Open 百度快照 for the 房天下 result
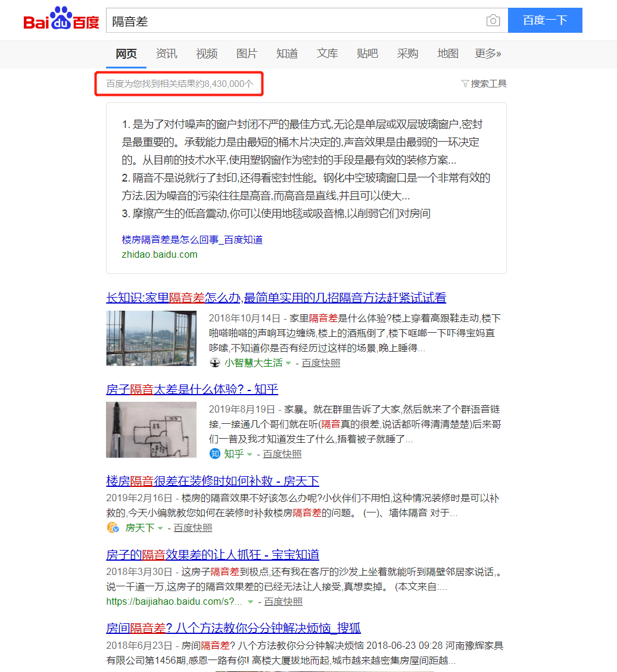Screen dimensions: 617x672 192,528
